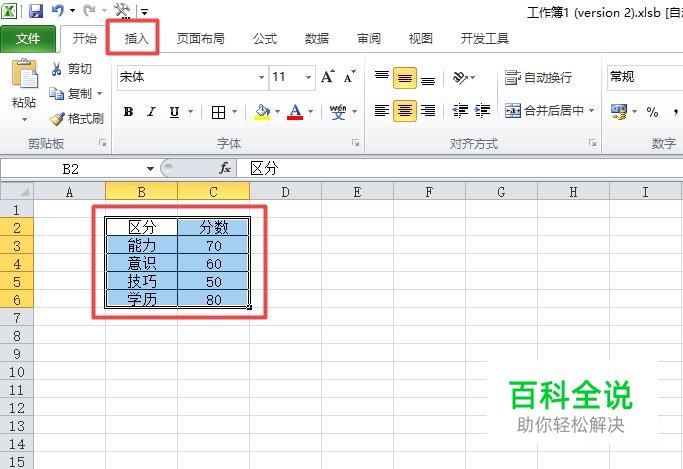Open the Alignment group dialog launcher
Viewport: 683px width, 469px height.
click(593, 143)
